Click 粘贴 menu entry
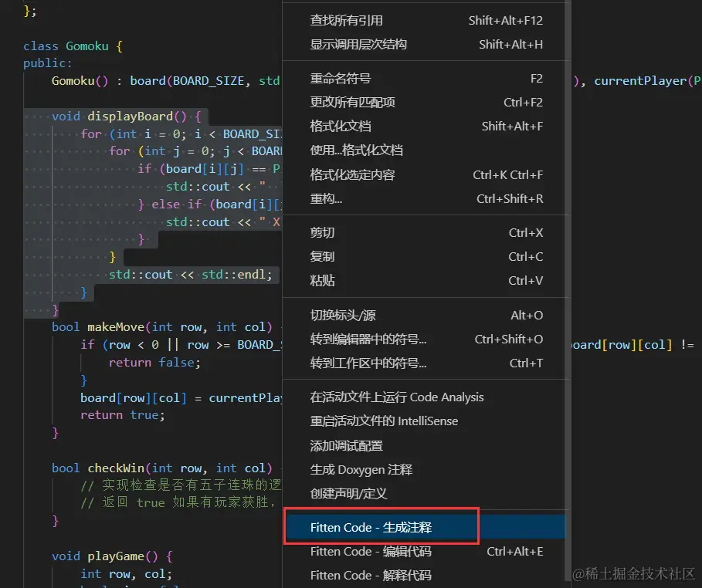 [x=426, y=281]
